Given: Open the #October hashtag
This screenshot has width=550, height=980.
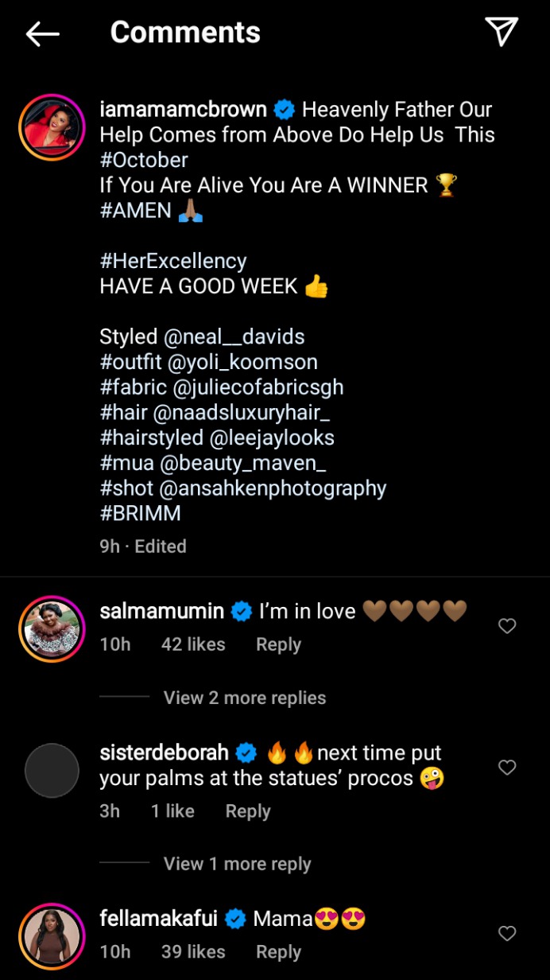Looking at the screenshot, I should tap(144, 160).
